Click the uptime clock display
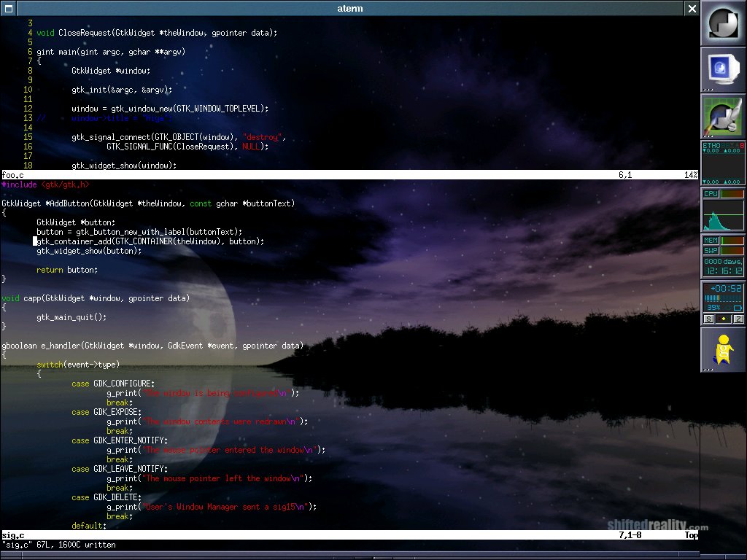This screenshot has height=560, width=747. point(723,267)
